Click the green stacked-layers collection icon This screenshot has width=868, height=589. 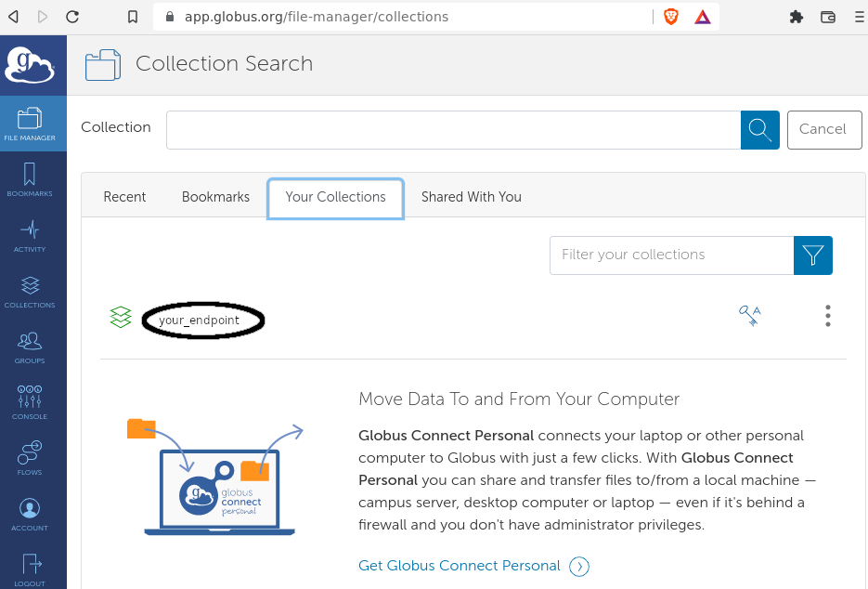pos(120,318)
